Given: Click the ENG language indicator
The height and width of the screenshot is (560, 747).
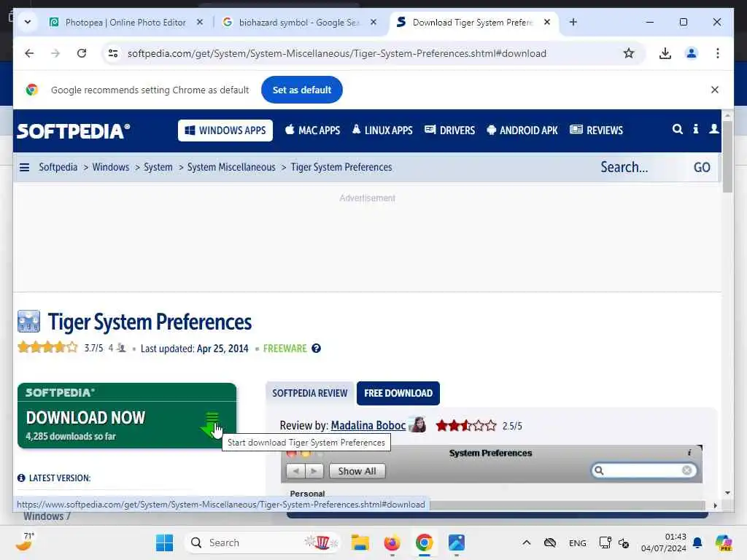Looking at the screenshot, I should coord(578,543).
